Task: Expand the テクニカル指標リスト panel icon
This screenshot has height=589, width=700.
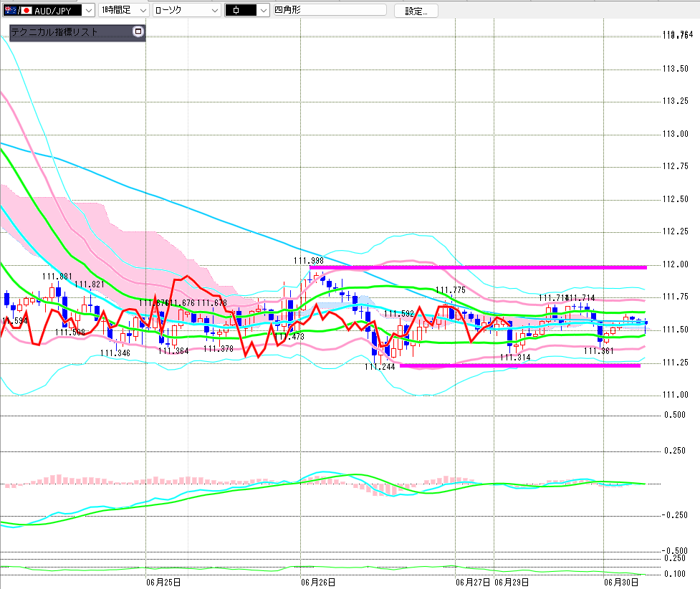Action: 138,32
